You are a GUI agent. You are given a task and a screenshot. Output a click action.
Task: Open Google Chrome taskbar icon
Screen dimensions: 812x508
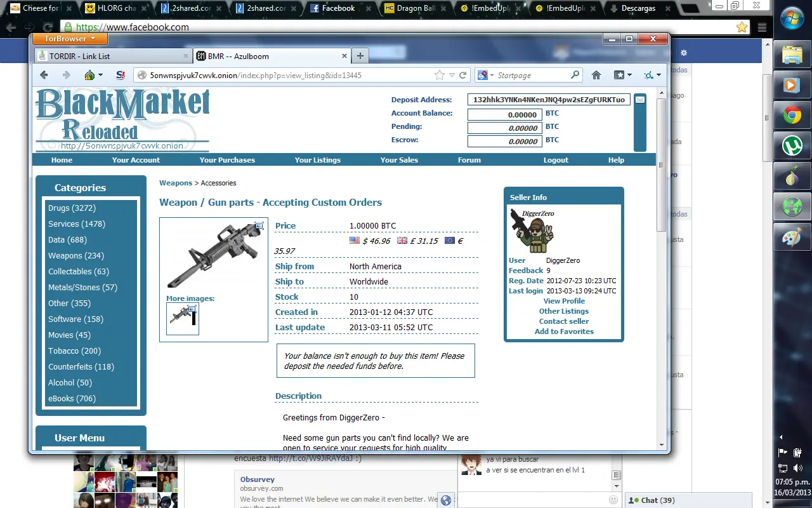[792, 116]
